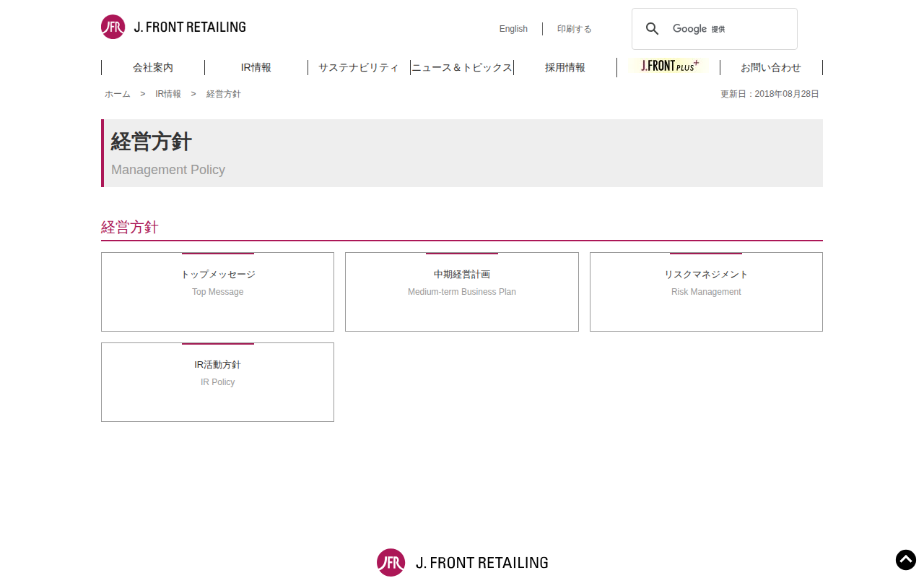Select 採用情報 in the navigation bar

(565, 67)
